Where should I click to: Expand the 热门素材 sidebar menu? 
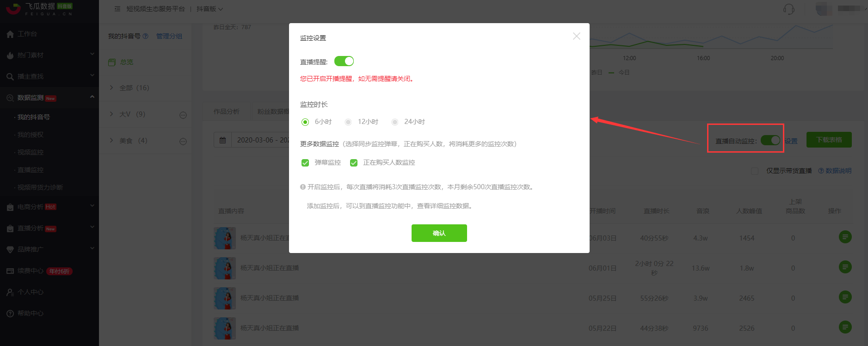click(92, 54)
